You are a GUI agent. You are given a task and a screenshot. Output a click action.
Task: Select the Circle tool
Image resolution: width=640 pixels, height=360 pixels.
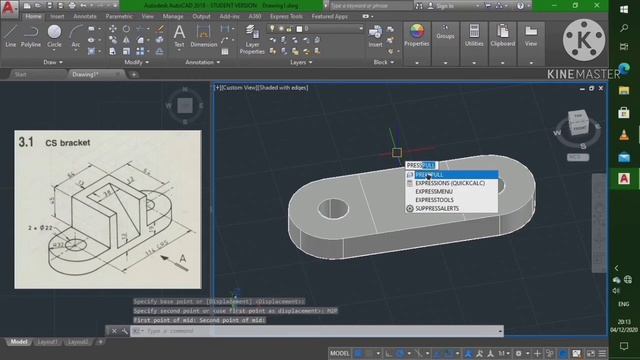coord(54,36)
